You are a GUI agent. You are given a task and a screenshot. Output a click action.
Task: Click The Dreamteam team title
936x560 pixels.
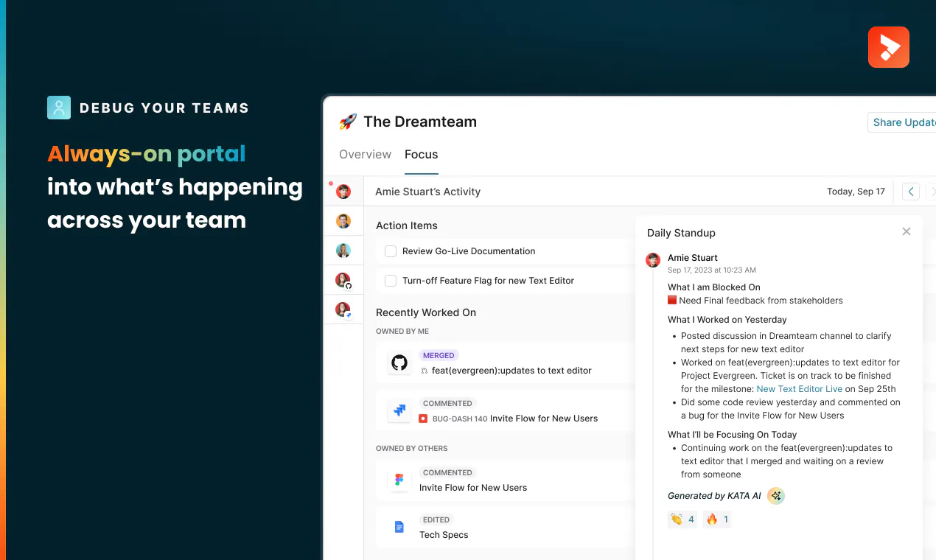coord(420,122)
